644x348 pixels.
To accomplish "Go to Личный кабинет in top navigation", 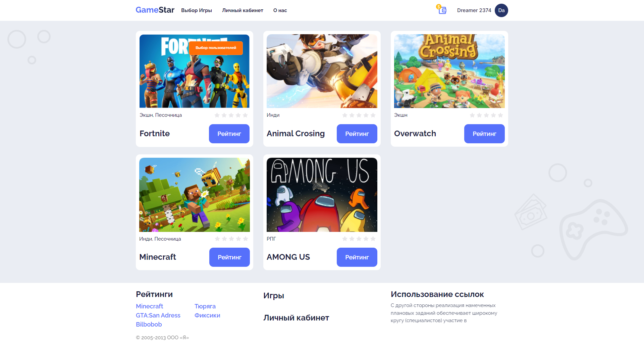I will pos(243,10).
